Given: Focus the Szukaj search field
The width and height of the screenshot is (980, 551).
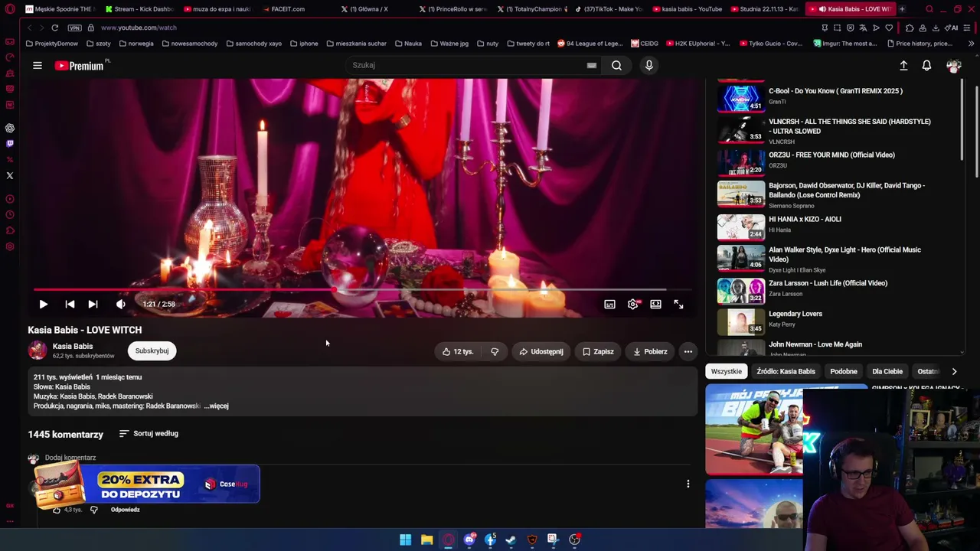Looking at the screenshot, I should (465, 65).
